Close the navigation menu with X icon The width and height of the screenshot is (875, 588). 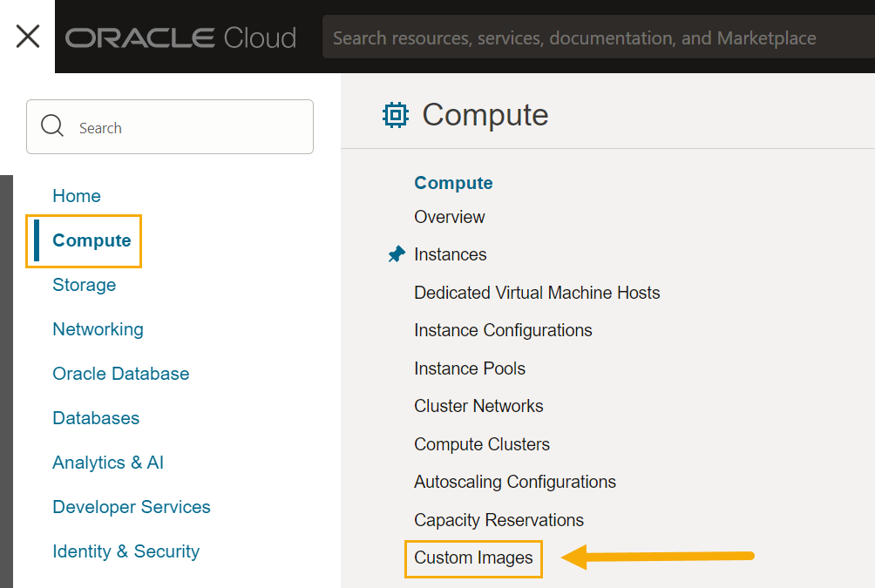click(x=28, y=37)
